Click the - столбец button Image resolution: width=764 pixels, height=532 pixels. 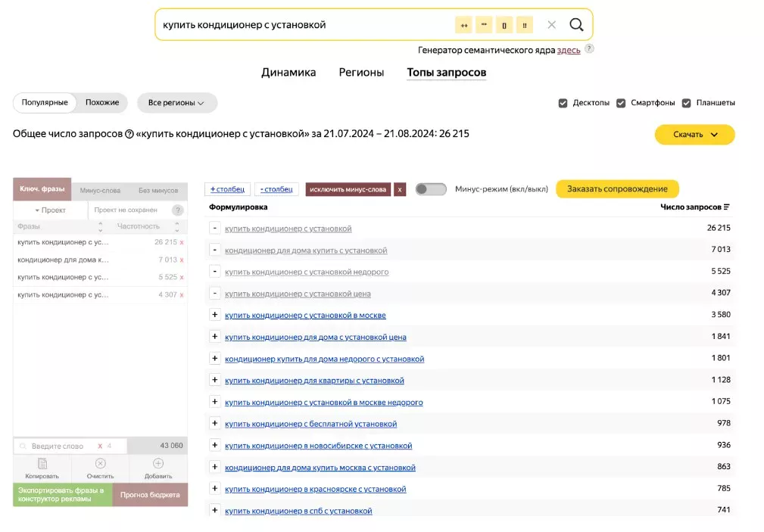click(276, 189)
